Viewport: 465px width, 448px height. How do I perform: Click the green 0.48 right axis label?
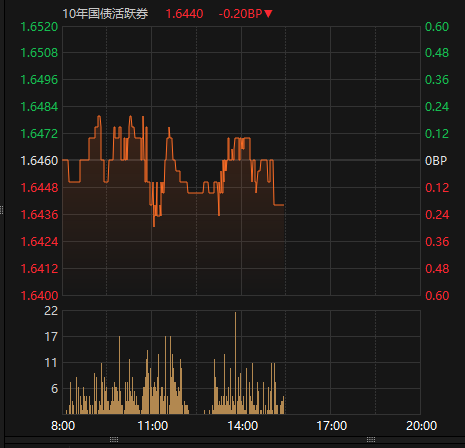[437, 53]
